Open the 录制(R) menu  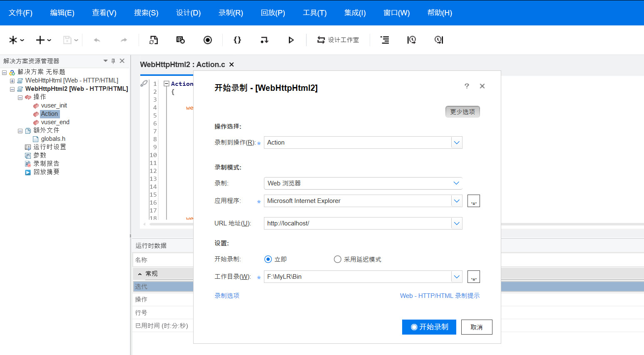click(x=231, y=13)
